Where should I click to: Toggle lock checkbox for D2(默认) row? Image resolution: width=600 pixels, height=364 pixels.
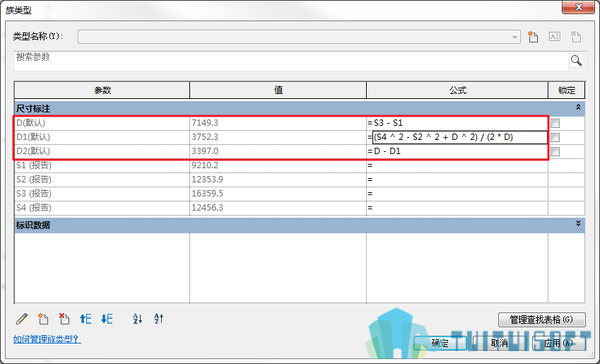555,151
